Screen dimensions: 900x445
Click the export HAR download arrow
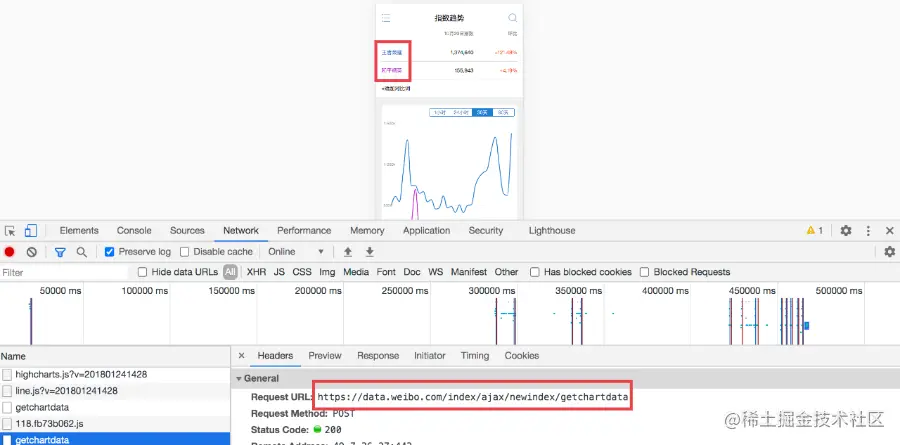tap(370, 252)
